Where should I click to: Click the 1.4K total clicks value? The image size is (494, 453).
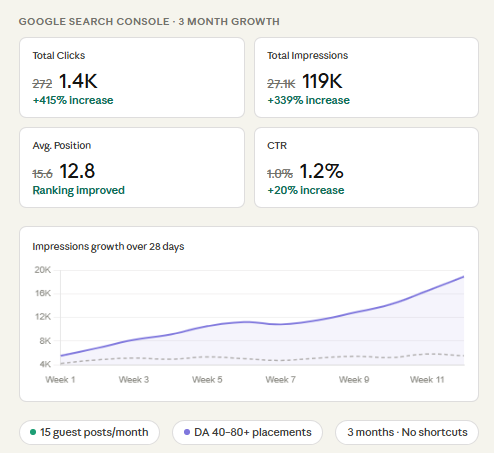pos(78,81)
